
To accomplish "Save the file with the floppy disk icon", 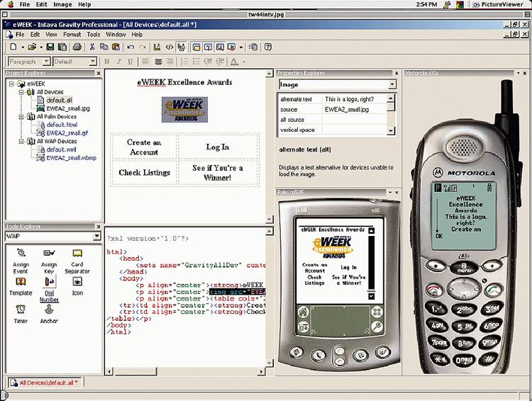I will [x=50, y=47].
